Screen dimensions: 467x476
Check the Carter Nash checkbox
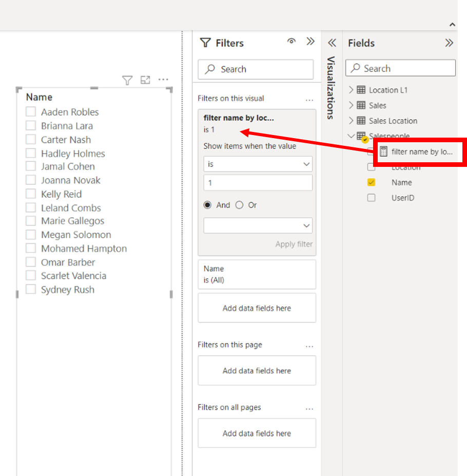pyautogui.click(x=31, y=139)
